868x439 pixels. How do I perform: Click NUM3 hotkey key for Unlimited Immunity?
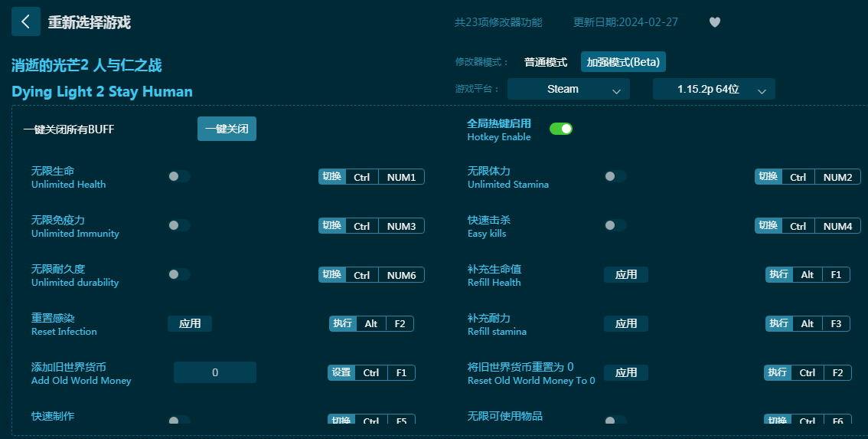(401, 226)
